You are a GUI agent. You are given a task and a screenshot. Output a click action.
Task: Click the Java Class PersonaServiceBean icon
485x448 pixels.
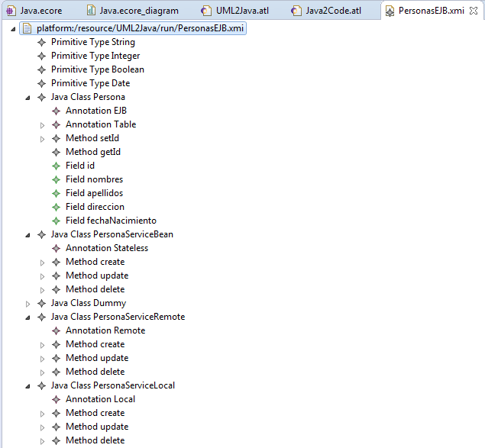[x=41, y=234]
